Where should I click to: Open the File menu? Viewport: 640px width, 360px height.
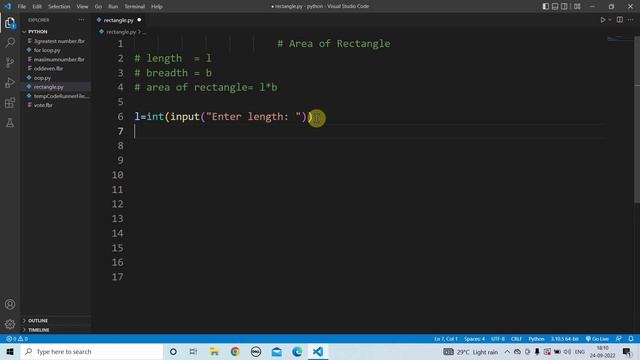click(22, 7)
